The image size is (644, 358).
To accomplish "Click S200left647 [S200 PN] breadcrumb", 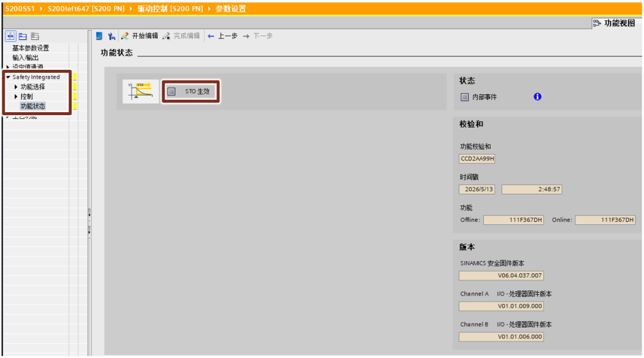I will pos(86,8).
